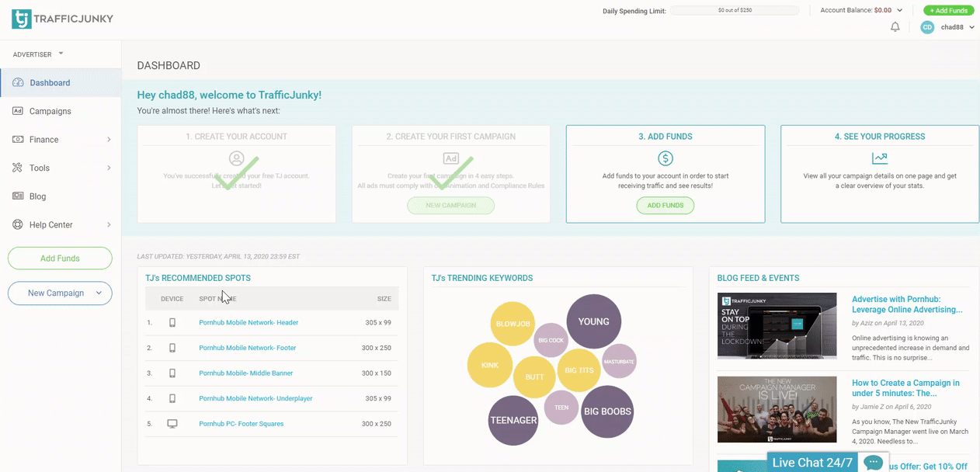Viewport: 980px width, 472px height.
Task: Click the Daily Spending Limit progress bar
Action: pos(735,10)
